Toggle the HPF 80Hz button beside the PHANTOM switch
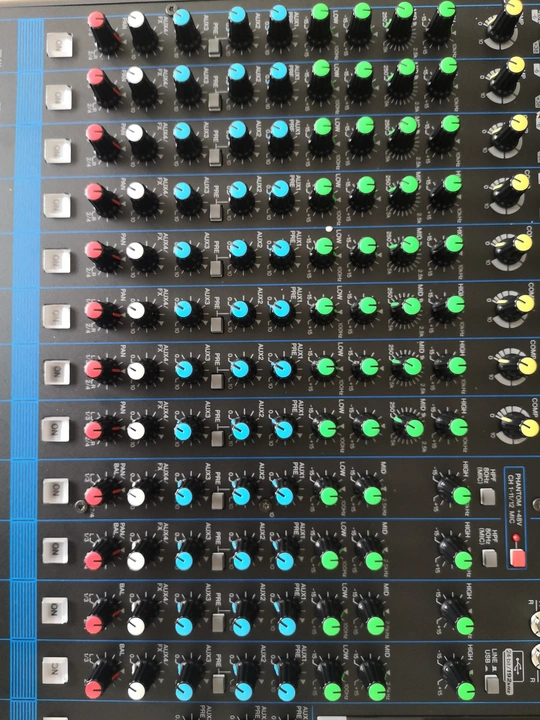This screenshot has width=540, height=720. tap(489, 557)
